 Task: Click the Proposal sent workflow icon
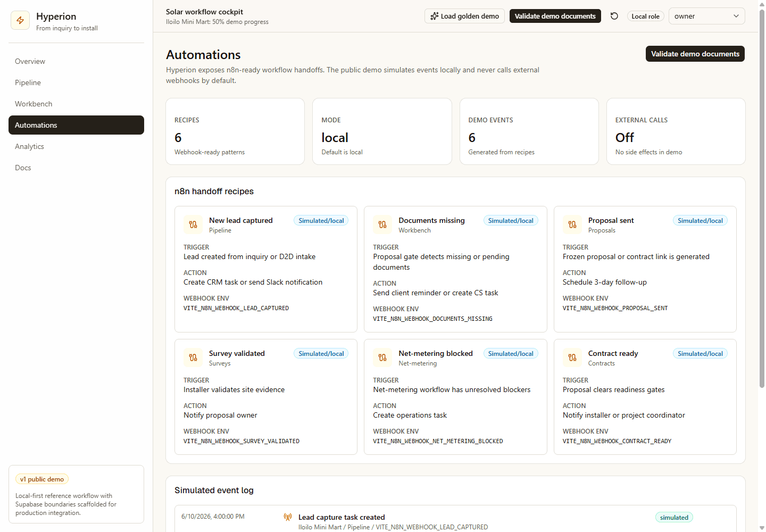point(572,225)
